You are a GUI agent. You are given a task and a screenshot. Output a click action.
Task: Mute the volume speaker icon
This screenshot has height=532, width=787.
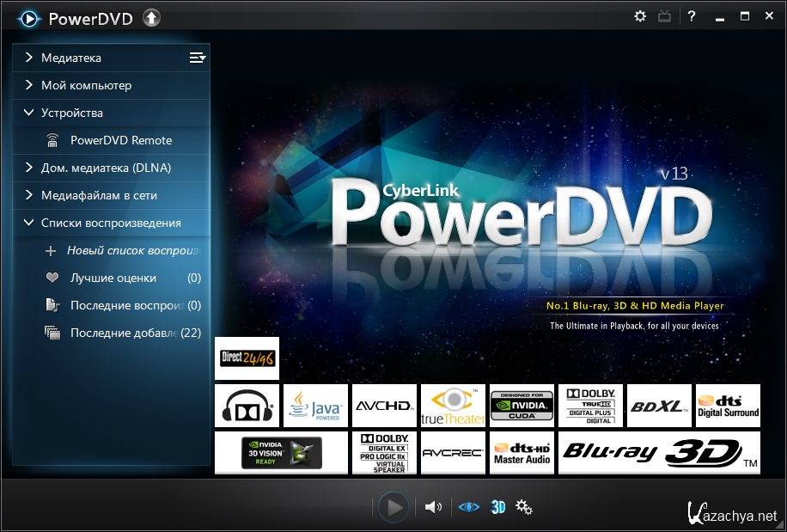tap(433, 507)
